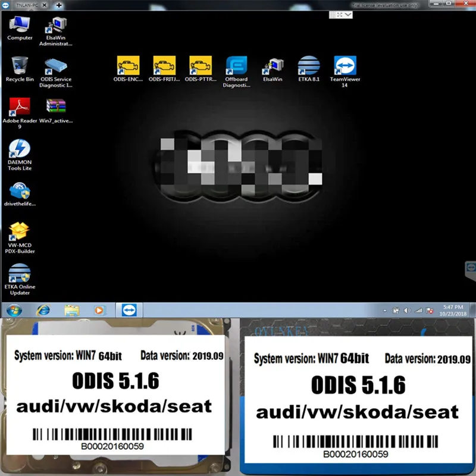Click the volume speaker tray icon

click(407, 310)
